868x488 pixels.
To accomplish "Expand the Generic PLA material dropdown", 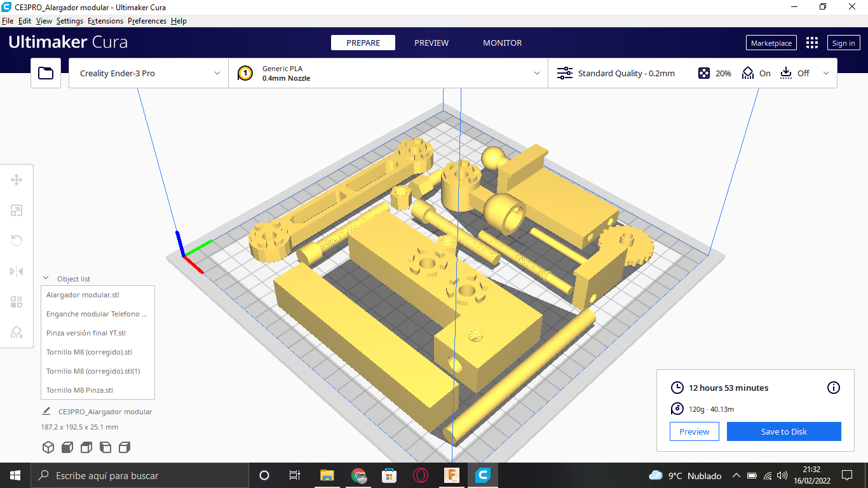I will point(388,73).
